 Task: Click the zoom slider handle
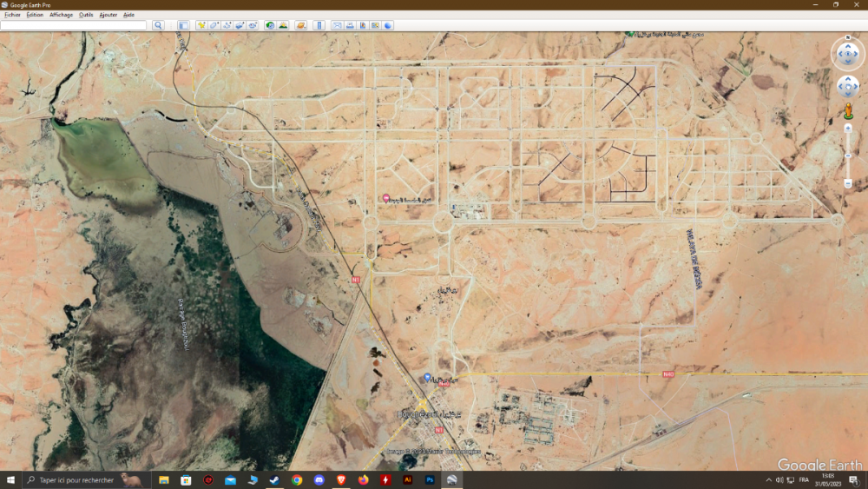pyautogui.click(x=848, y=155)
